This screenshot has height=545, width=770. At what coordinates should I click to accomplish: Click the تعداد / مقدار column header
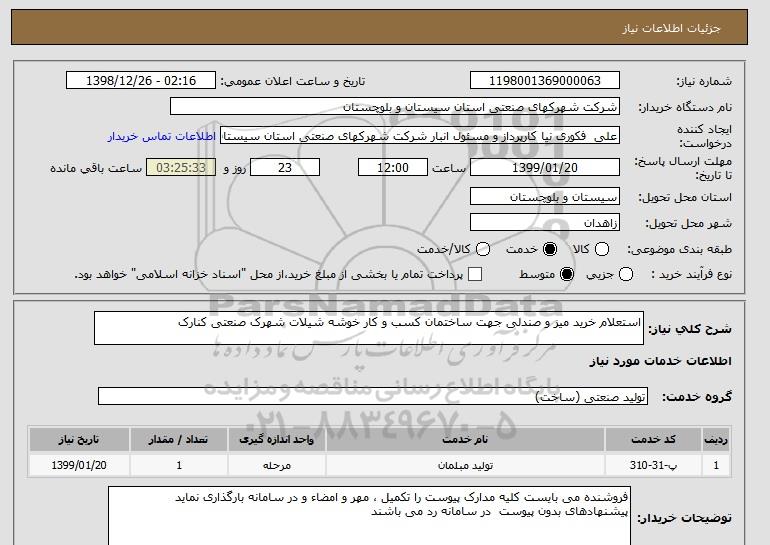[x=179, y=439]
